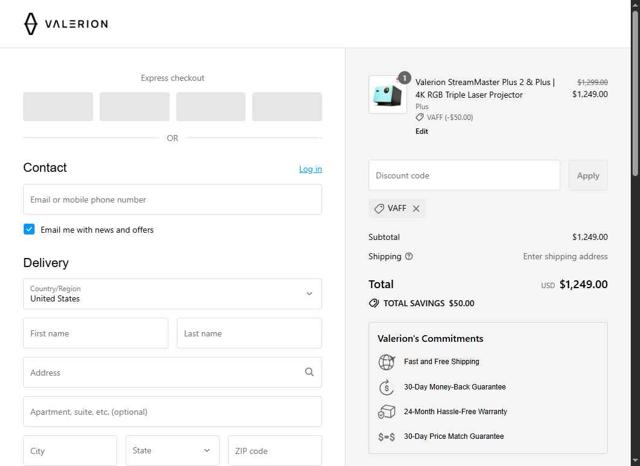Open the Country/Region dropdown

(x=172, y=294)
